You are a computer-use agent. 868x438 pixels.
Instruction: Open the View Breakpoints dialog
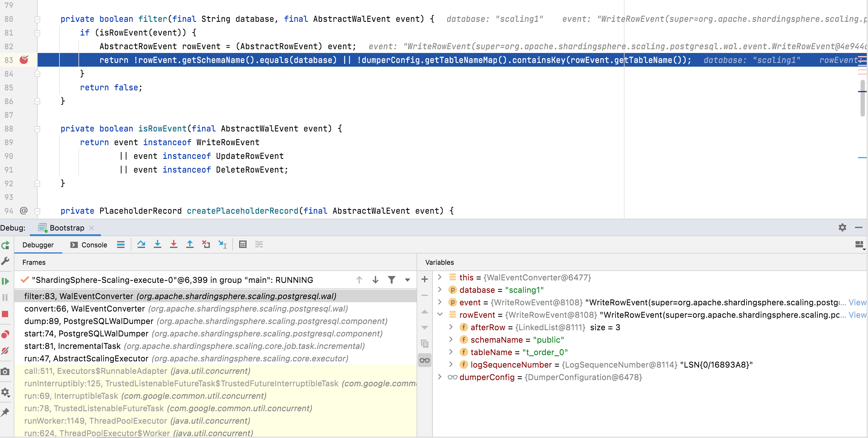tap(5, 334)
